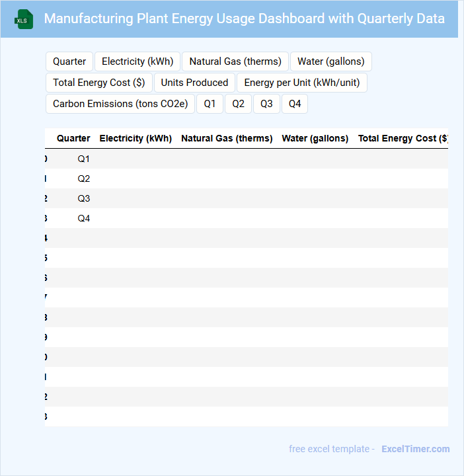The width and height of the screenshot is (464, 476).
Task: Click the Total Energy Cost ($) tag
Action: (x=99, y=83)
